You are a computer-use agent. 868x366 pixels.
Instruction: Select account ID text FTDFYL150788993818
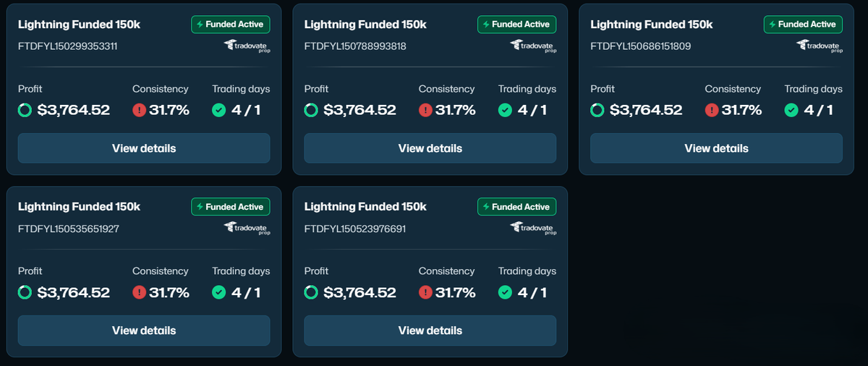pyautogui.click(x=355, y=46)
